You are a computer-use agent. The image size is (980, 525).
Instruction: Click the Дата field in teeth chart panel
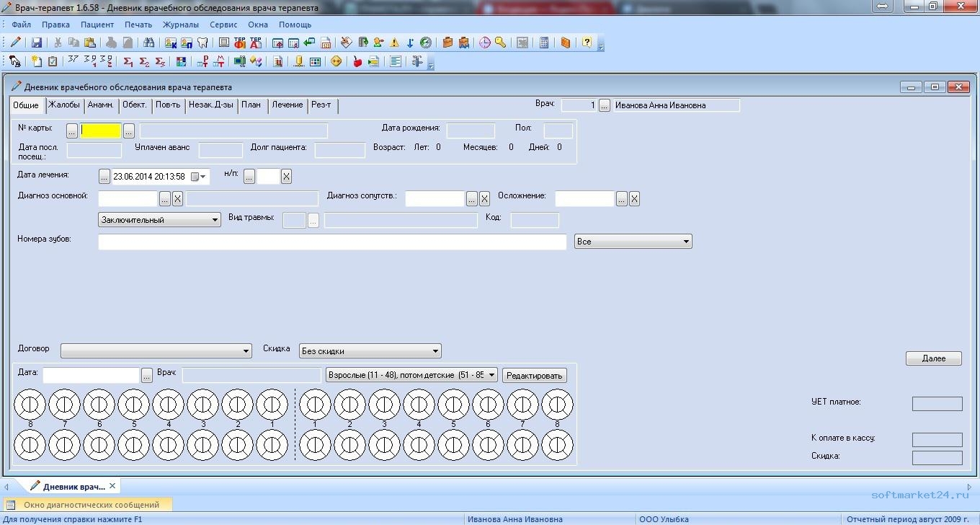point(91,375)
